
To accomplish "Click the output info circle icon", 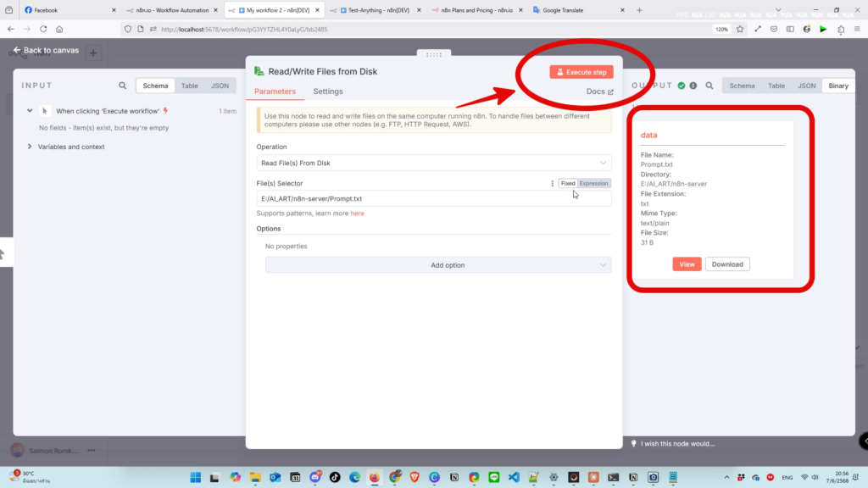I will click(693, 86).
